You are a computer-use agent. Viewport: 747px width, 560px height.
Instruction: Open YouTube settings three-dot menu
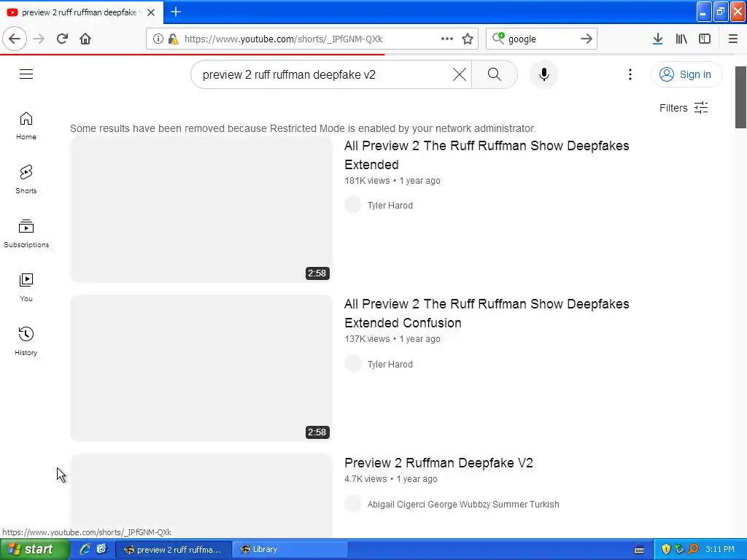point(630,74)
